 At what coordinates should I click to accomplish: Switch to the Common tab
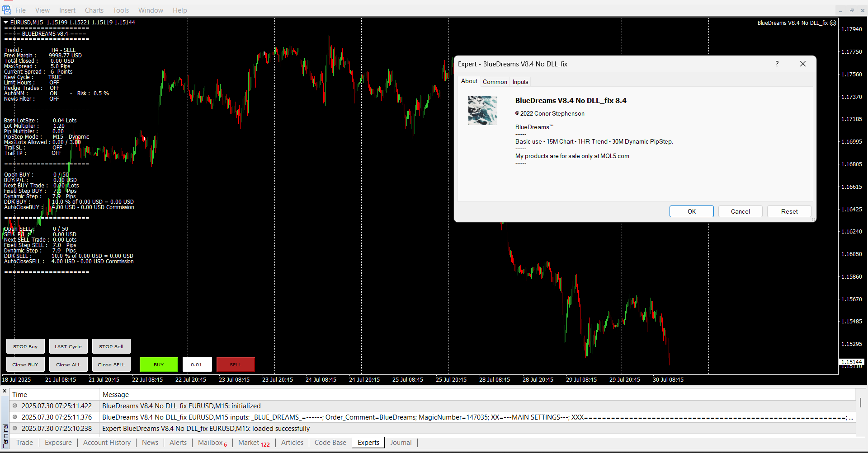495,82
